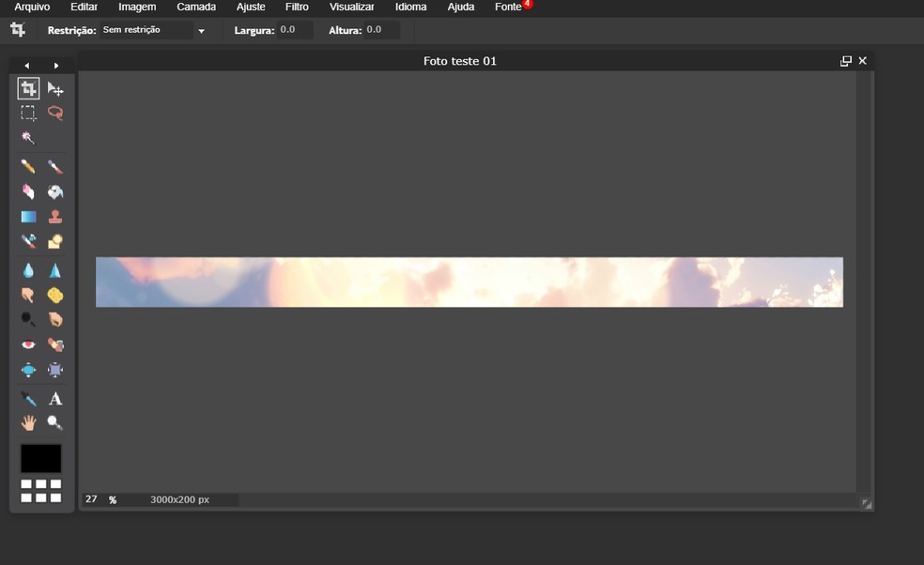
Task: Select the Color Picker eyedropper tool
Action: (x=28, y=399)
